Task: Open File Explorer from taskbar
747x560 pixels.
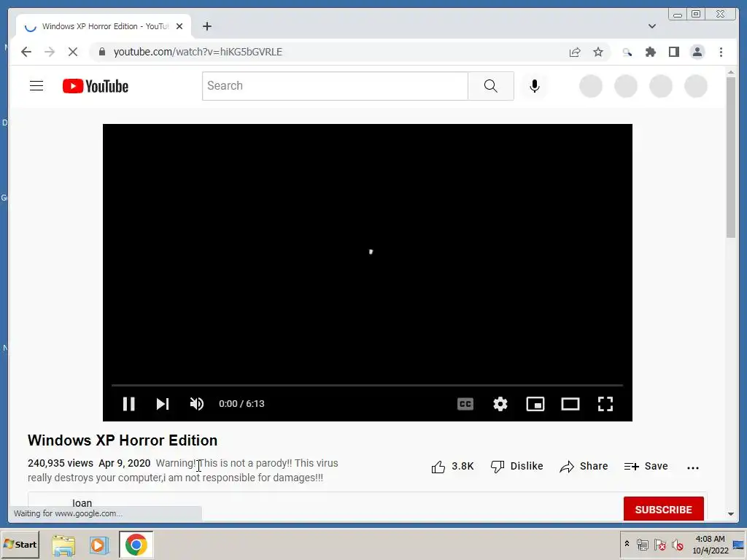Action: click(x=63, y=545)
